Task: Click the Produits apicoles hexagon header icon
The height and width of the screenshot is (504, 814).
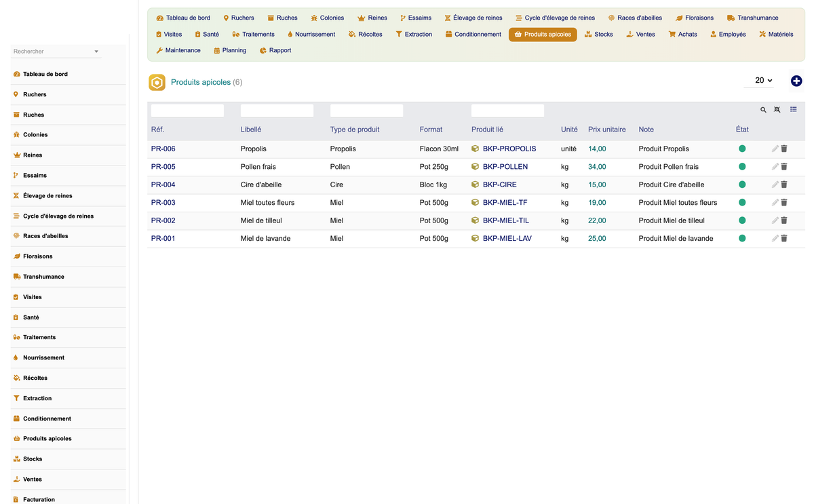Action: [x=157, y=82]
